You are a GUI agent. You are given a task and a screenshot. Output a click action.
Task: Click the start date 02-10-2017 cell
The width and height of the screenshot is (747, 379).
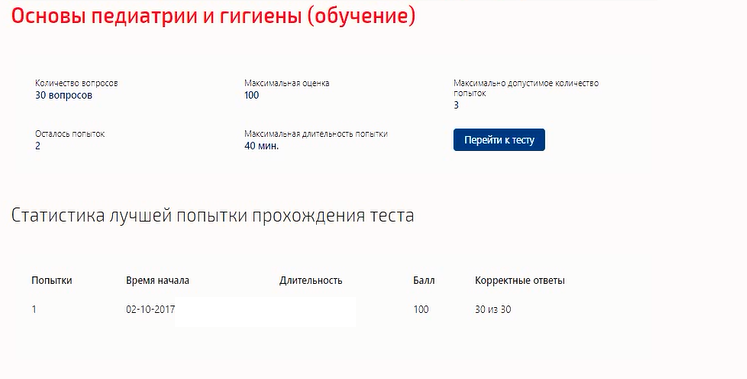point(151,309)
